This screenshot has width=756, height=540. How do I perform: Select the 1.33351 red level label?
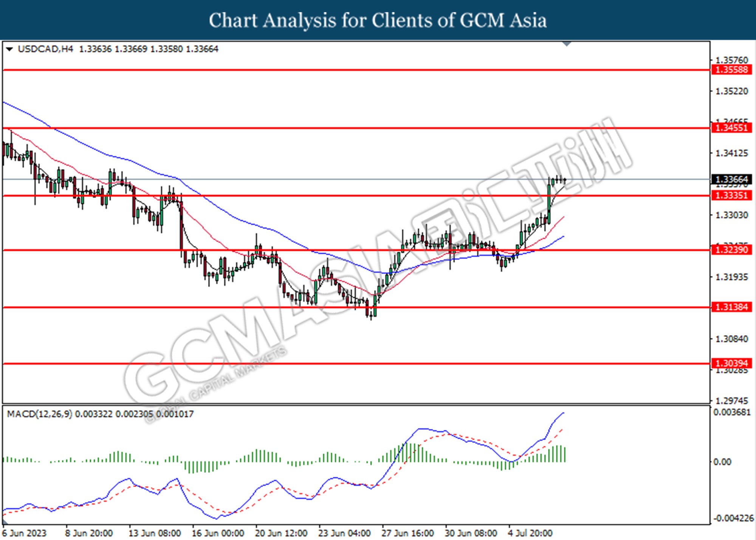[x=731, y=196]
